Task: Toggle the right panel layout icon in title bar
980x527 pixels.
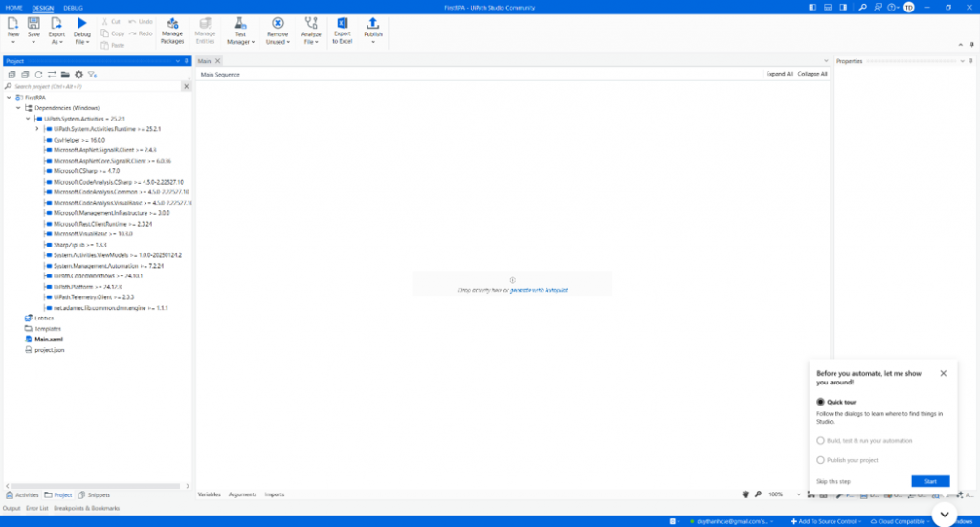Action: [x=843, y=8]
